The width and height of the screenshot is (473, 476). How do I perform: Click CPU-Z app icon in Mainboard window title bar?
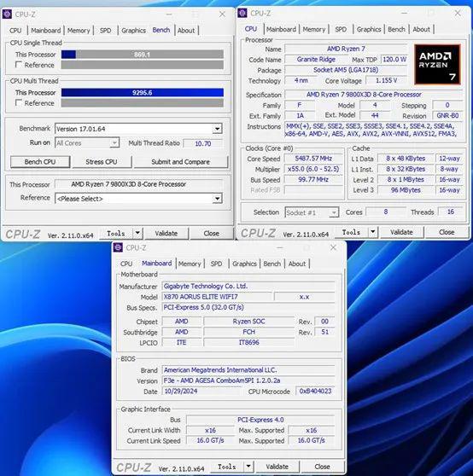pyautogui.click(x=118, y=247)
